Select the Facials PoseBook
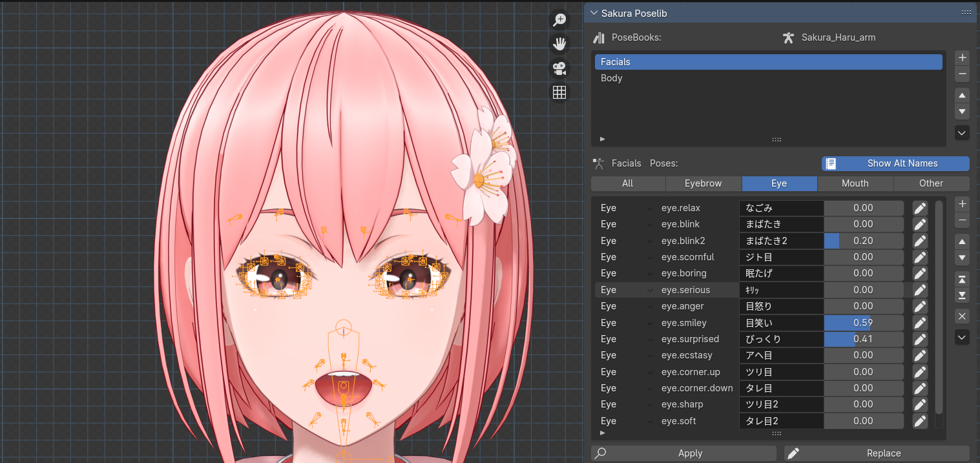Viewport: 980px width, 463px height. tap(769, 62)
